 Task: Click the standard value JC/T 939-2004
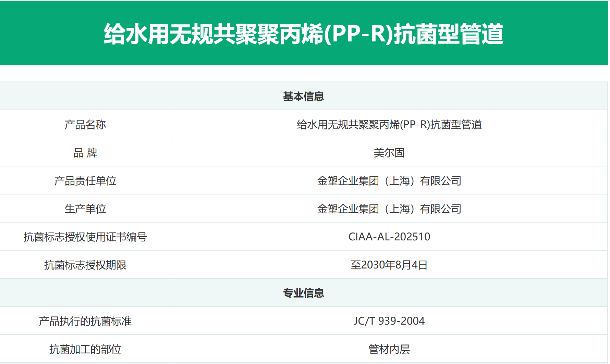pyautogui.click(x=389, y=321)
